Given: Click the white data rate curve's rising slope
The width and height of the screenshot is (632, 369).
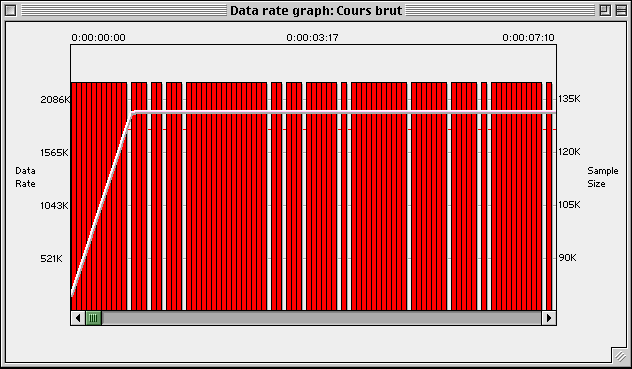Looking at the screenshot, I should [x=101, y=204].
